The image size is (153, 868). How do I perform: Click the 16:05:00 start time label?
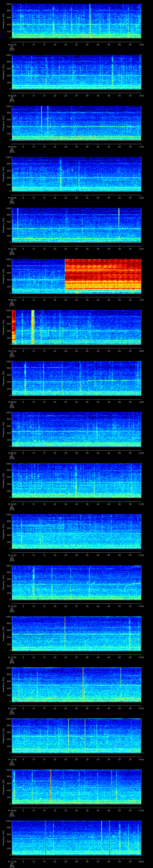pyautogui.click(x=12, y=249)
